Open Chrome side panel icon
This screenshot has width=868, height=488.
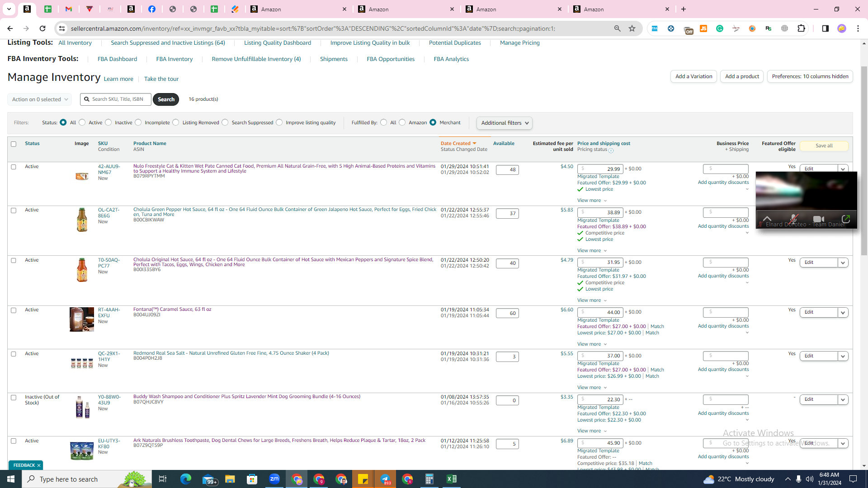(825, 28)
